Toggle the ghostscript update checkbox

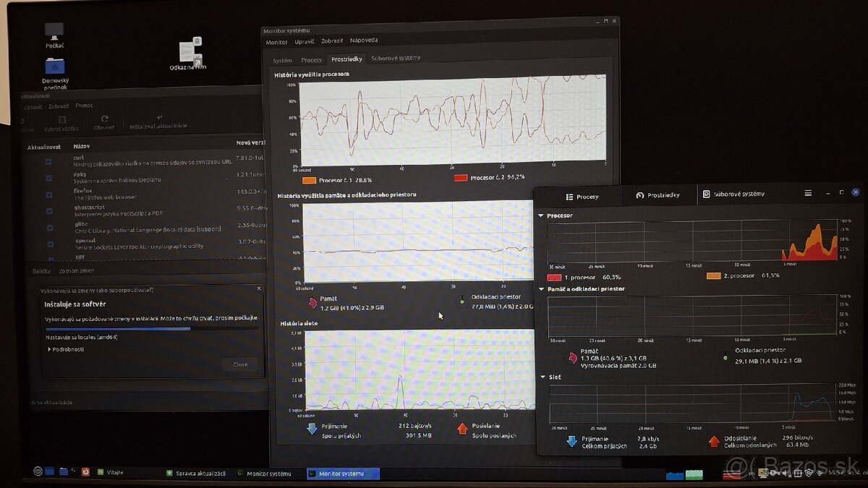point(48,211)
